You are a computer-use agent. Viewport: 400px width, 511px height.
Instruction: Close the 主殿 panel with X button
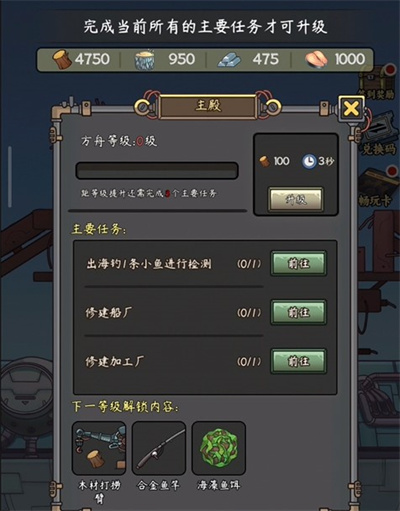tap(351, 108)
